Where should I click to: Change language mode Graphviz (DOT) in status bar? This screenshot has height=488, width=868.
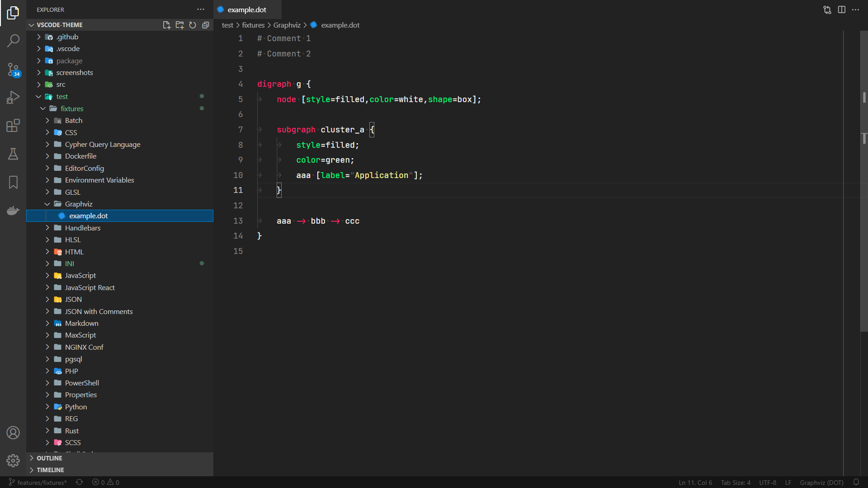point(821,482)
